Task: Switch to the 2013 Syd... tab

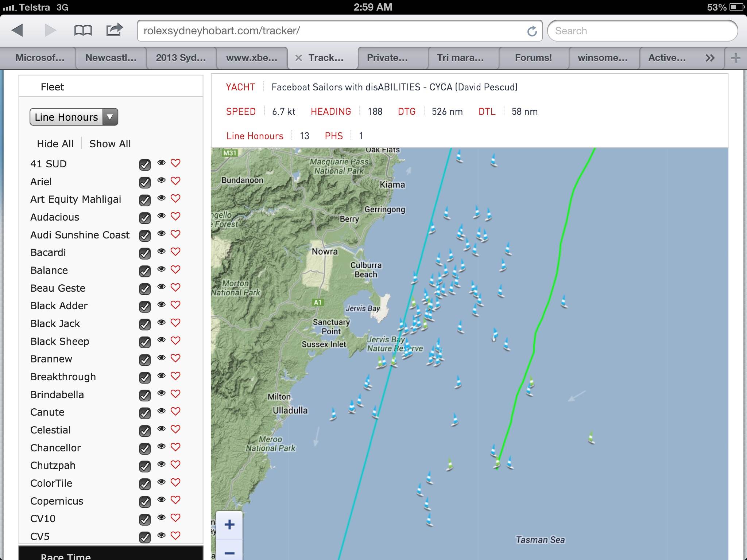Action: [181, 58]
